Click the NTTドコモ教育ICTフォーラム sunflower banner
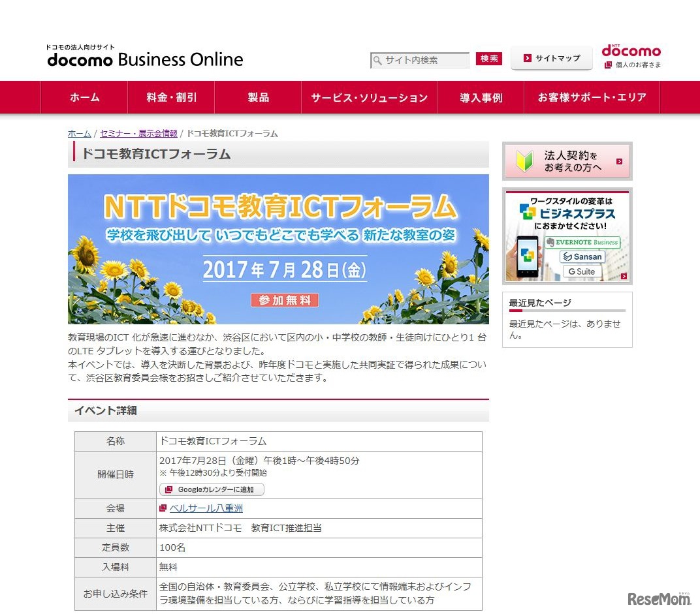This screenshot has width=700, height=614. pyautogui.click(x=278, y=249)
